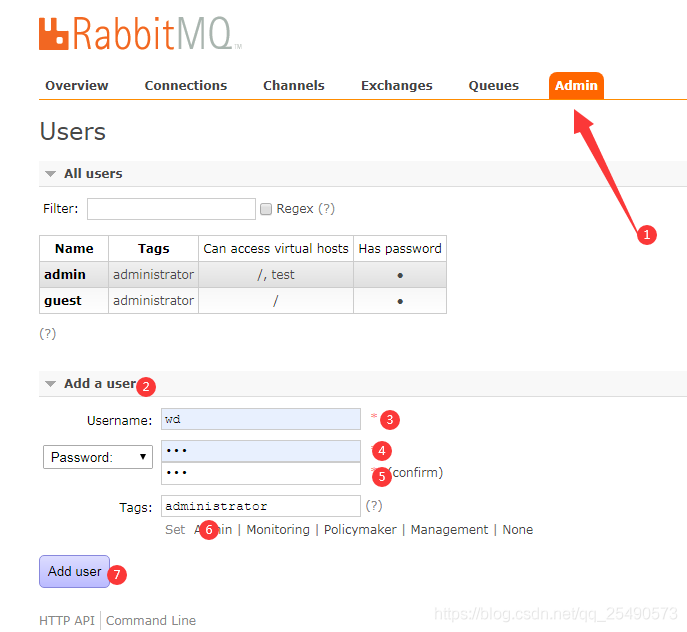Open the admin user entry

tap(65, 274)
